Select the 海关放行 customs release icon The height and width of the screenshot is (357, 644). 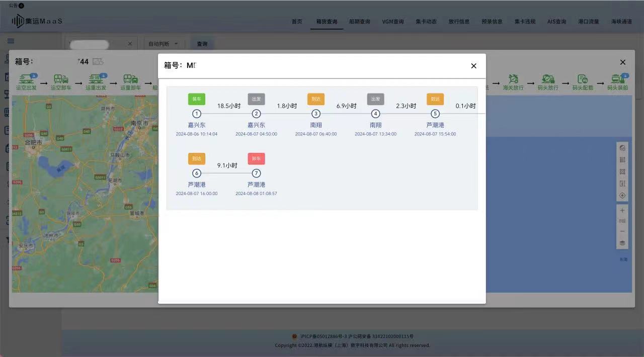[x=513, y=79]
